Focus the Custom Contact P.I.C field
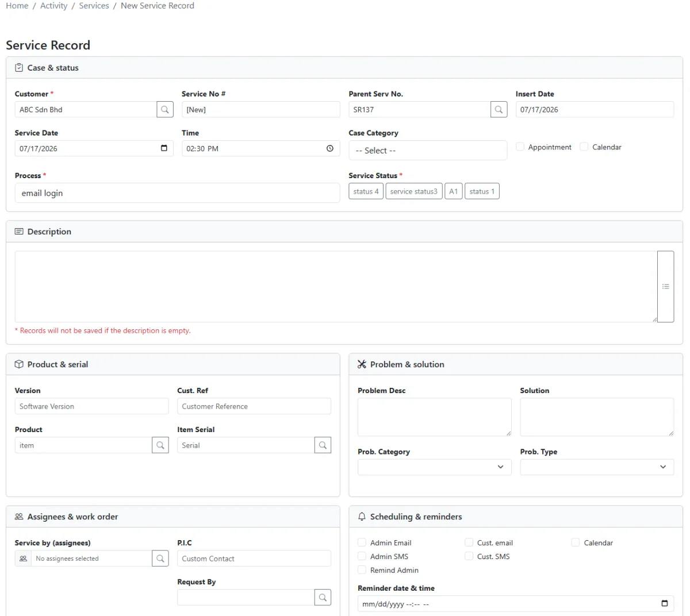Screen dimensions: 690x616 (x=254, y=559)
